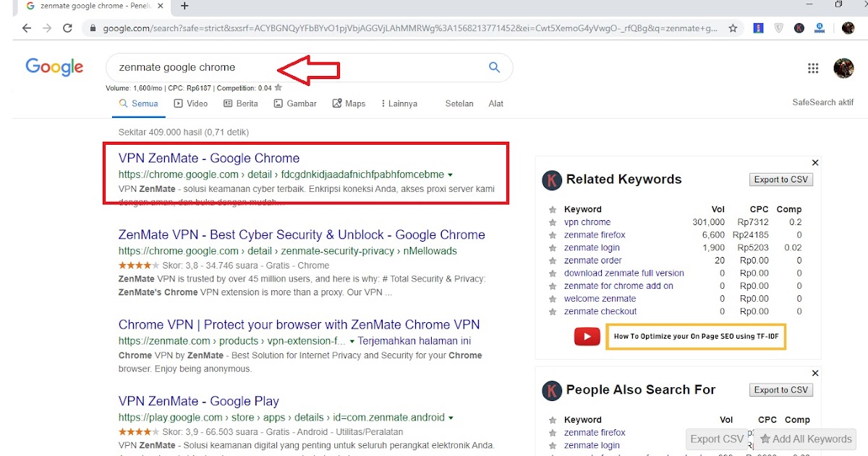Switch to the Video search tab
The image size is (868, 456).
pos(191,104)
